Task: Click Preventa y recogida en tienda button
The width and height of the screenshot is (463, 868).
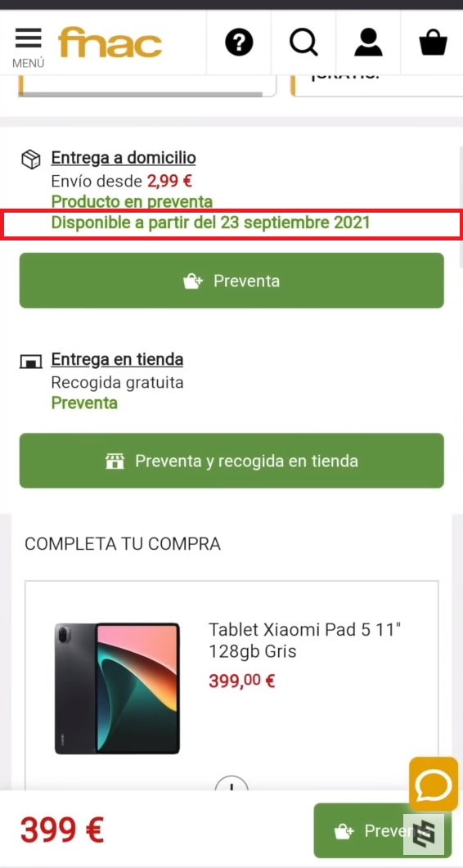Action: click(x=231, y=461)
